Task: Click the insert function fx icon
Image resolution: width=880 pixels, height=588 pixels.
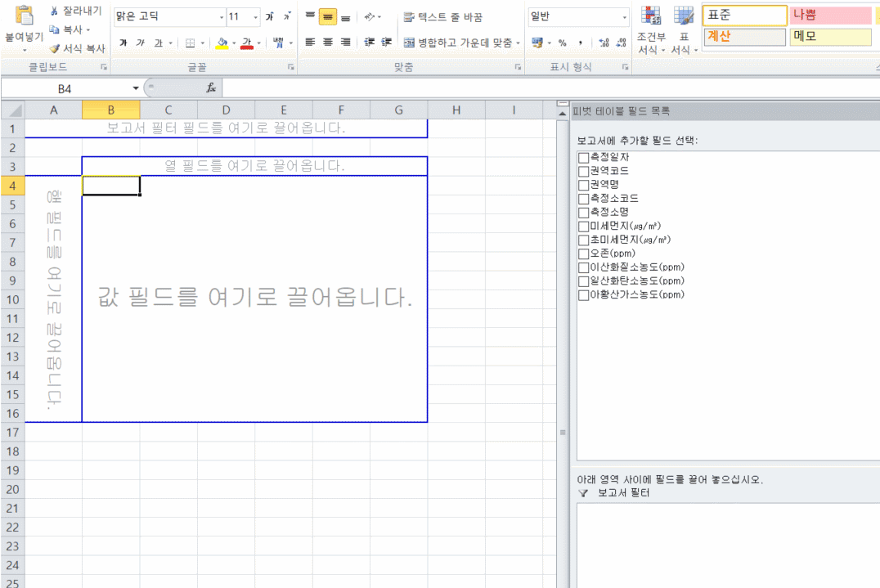Action: point(210,88)
